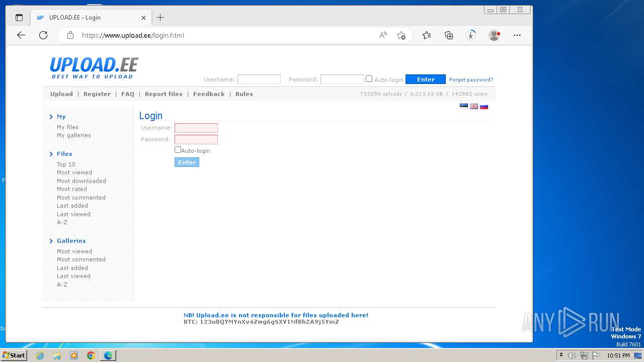The width and height of the screenshot is (644, 362).
Task: Focus the login form Password field
Action: 196,139
